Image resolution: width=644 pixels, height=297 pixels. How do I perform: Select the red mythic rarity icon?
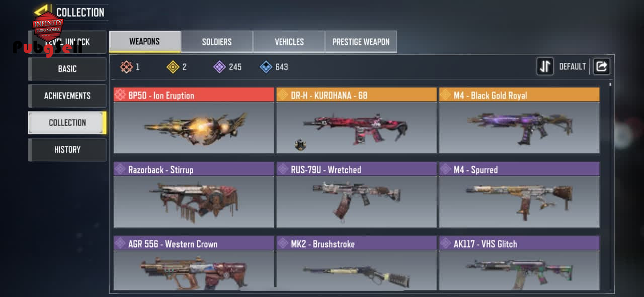pyautogui.click(x=127, y=67)
